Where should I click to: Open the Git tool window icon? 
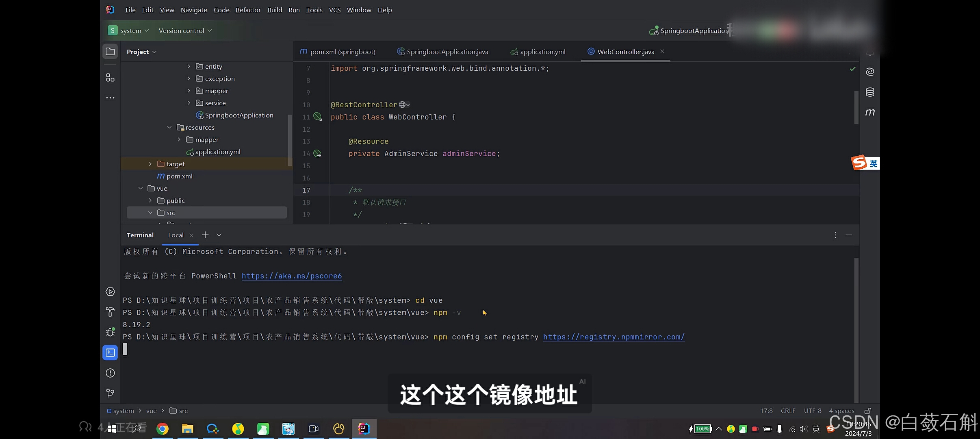(x=110, y=393)
